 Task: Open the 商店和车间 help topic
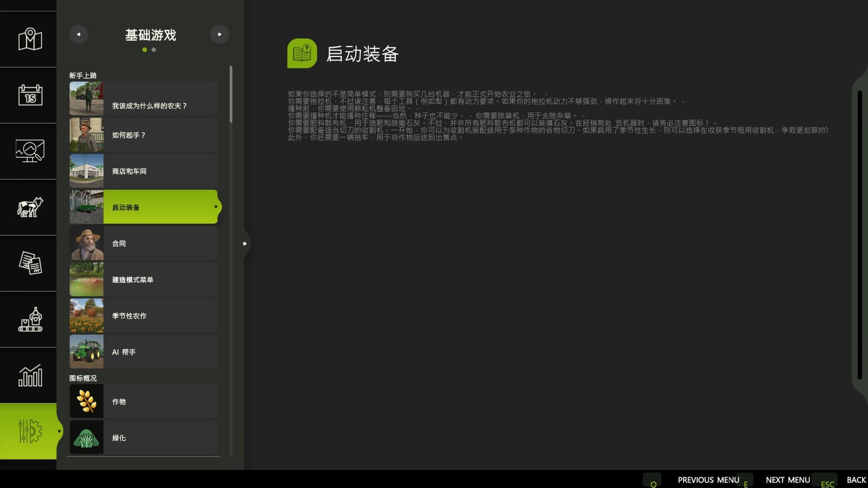click(143, 171)
